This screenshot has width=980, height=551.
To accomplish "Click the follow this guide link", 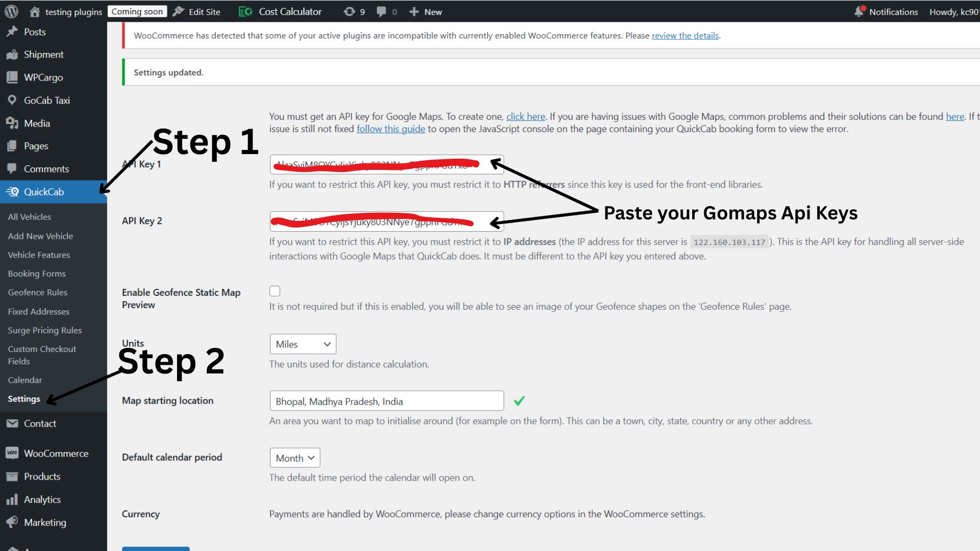I will (x=390, y=129).
